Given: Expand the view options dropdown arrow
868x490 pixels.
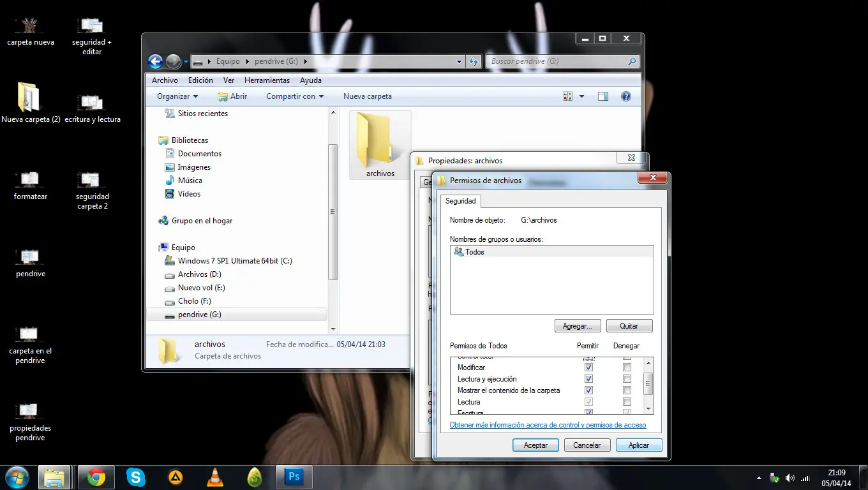Looking at the screenshot, I should [581, 96].
